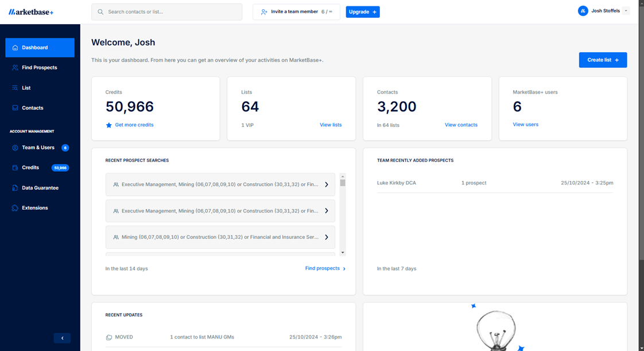
Task: Click the MOVED update copy icon
Action: (x=109, y=337)
